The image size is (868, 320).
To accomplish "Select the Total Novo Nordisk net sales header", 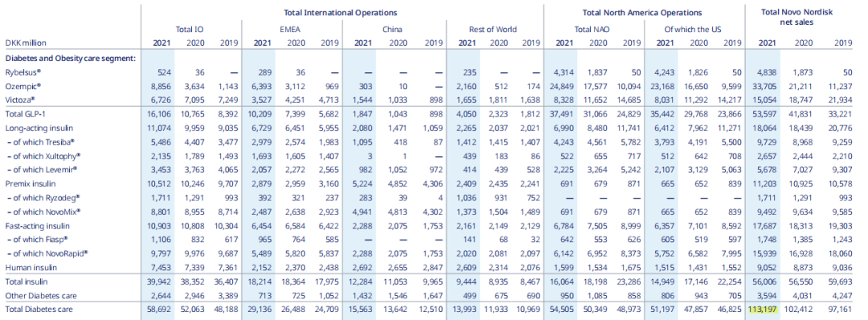I will 805,16.
